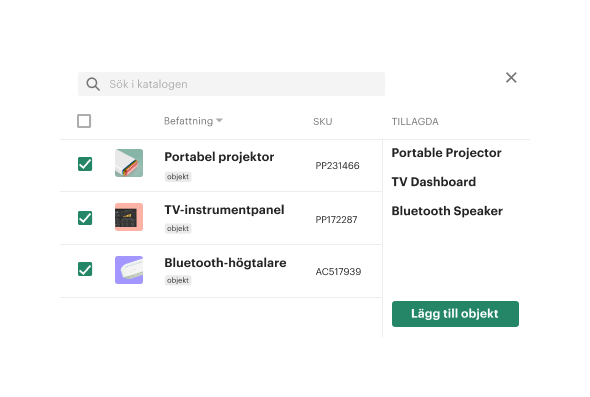Uncheck the Portabel projektor checkbox
This screenshot has width=590, height=397.
(x=85, y=164)
